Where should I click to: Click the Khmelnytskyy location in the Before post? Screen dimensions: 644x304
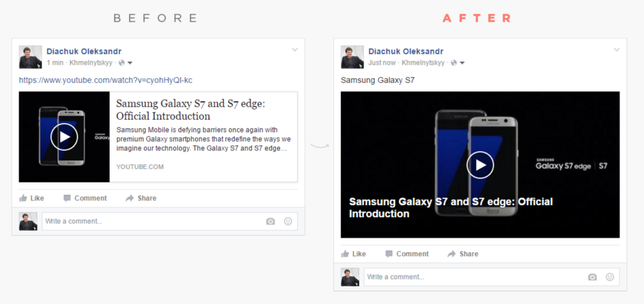[x=91, y=63]
